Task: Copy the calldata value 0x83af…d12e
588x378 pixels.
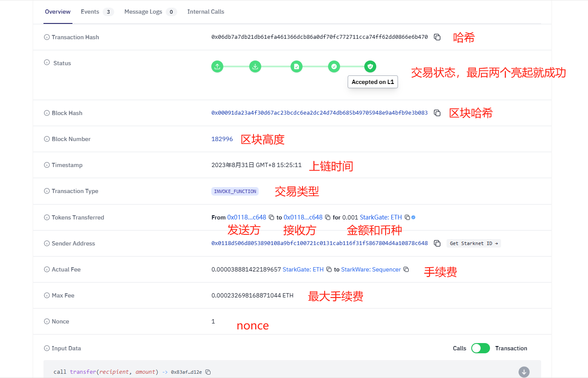Action: pyautogui.click(x=208, y=372)
